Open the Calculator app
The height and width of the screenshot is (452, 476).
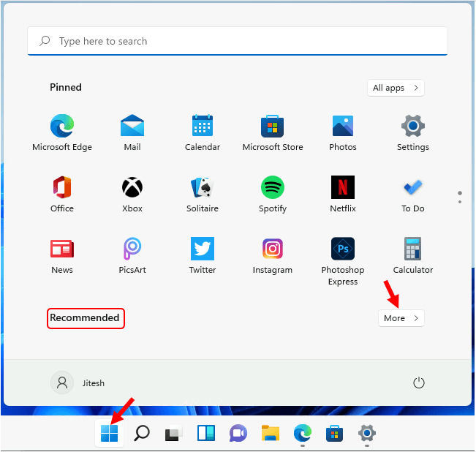click(x=413, y=255)
